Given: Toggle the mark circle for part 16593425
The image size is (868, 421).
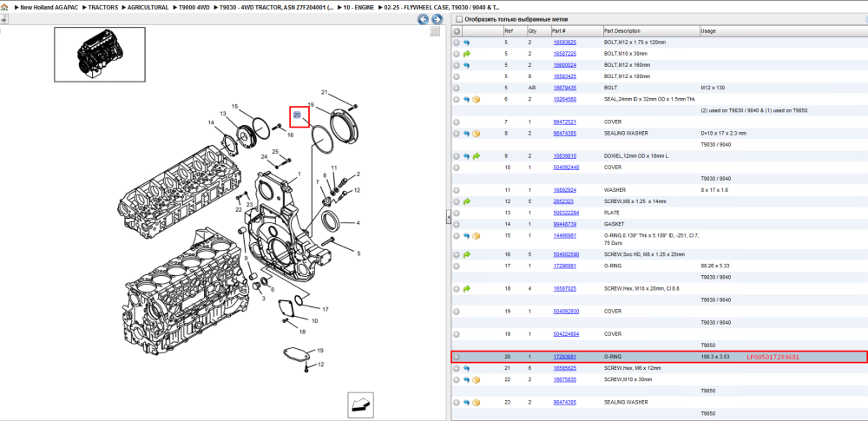Looking at the screenshot, I should point(457,76).
